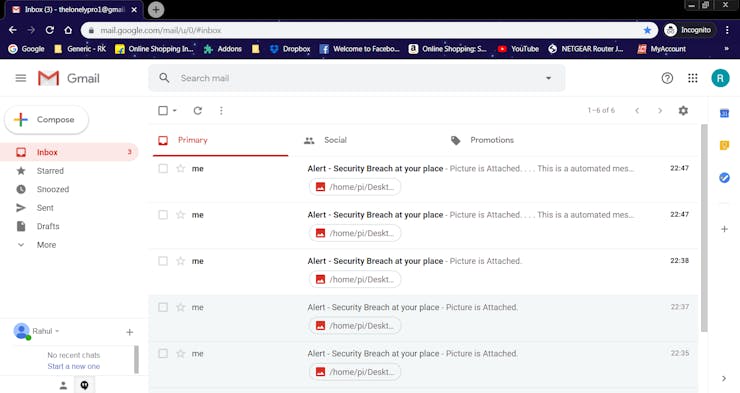Open the account avatar R
The height and width of the screenshot is (393, 740).
pyautogui.click(x=720, y=78)
